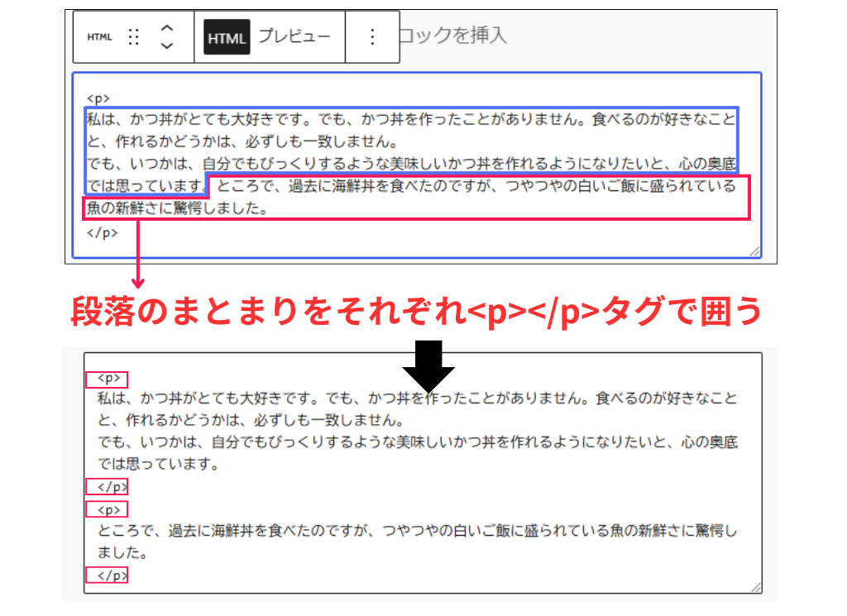Screen dimensions: 847x616
Task: Click the first <p> tag in the lower editor
Action: click(108, 379)
